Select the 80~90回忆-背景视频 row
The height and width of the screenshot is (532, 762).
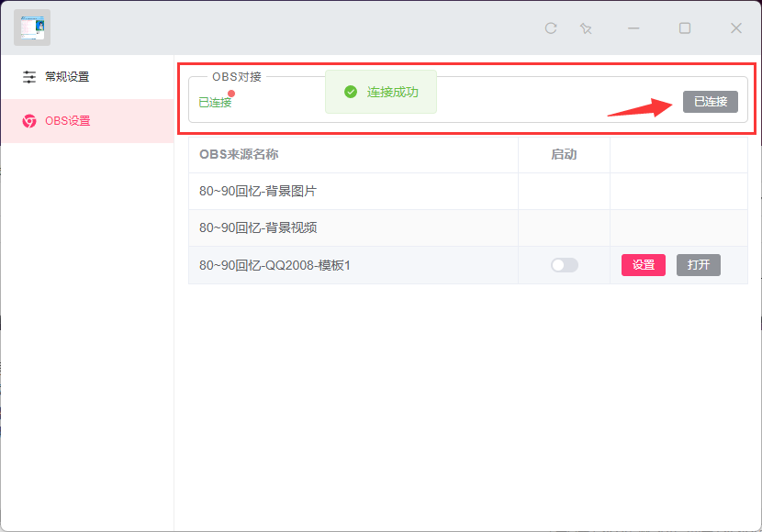[258, 228]
